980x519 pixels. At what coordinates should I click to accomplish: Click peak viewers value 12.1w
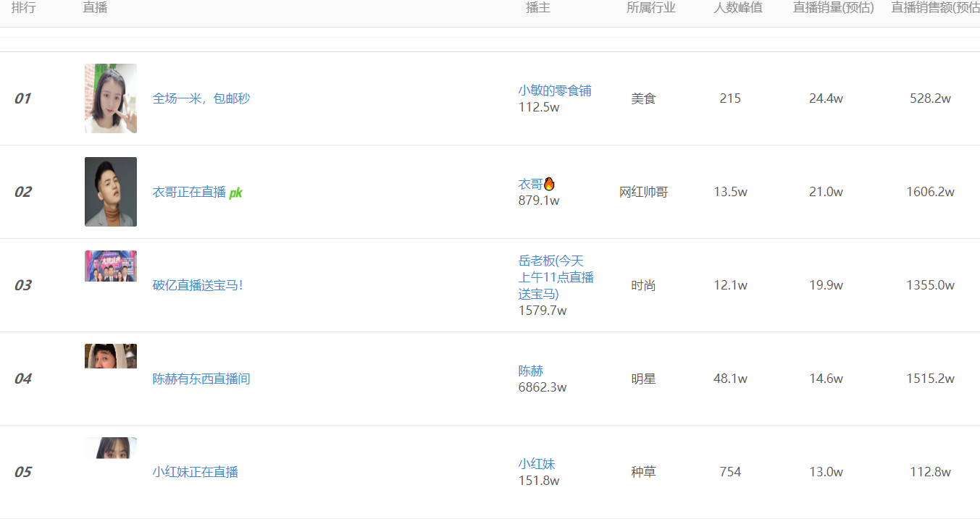pyautogui.click(x=730, y=285)
